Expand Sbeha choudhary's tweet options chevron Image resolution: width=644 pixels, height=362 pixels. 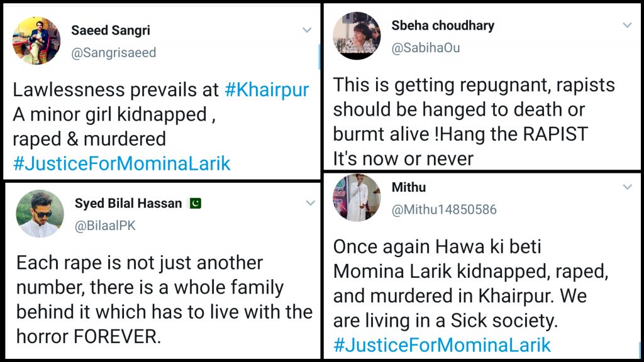(x=627, y=25)
